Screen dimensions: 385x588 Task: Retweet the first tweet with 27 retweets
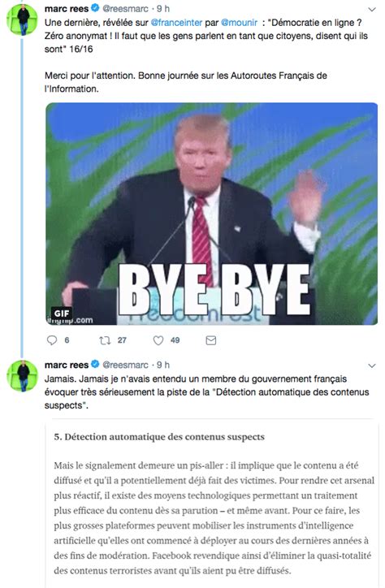(105, 340)
